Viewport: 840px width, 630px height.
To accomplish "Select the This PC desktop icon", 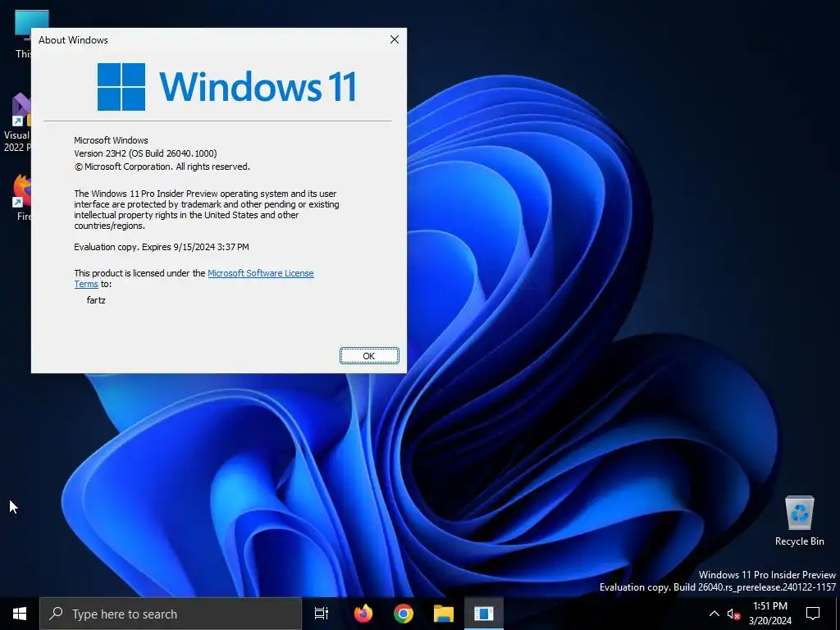I will [24, 33].
